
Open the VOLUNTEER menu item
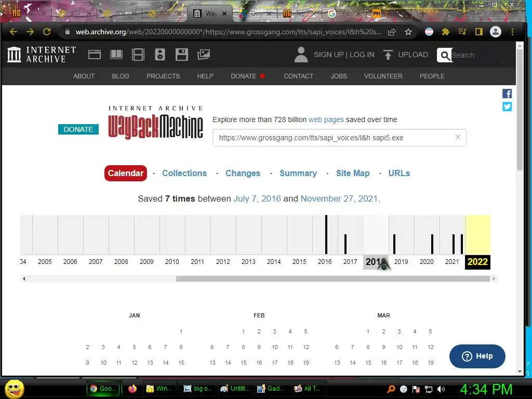point(383,76)
